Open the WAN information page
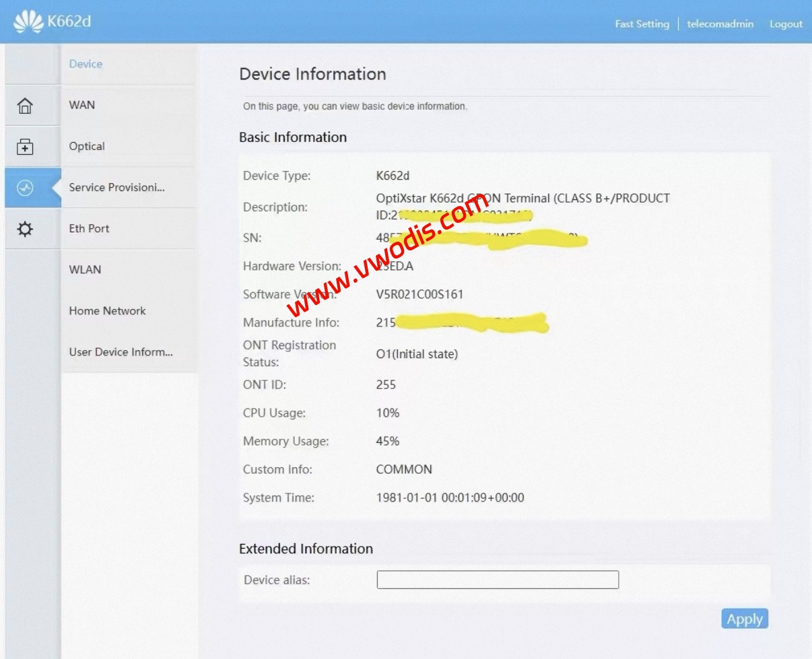The width and height of the screenshot is (812, 659). [x=82, y=105]
